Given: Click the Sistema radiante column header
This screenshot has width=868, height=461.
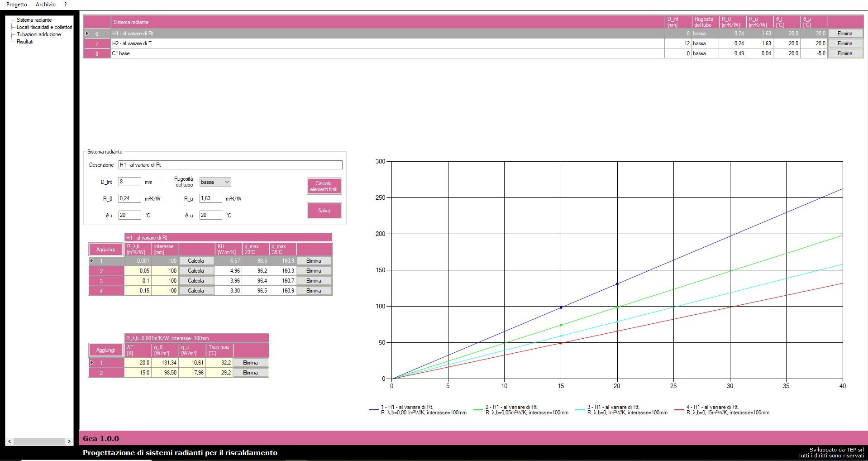Looking at the screenshot, I should pos(387,22).
